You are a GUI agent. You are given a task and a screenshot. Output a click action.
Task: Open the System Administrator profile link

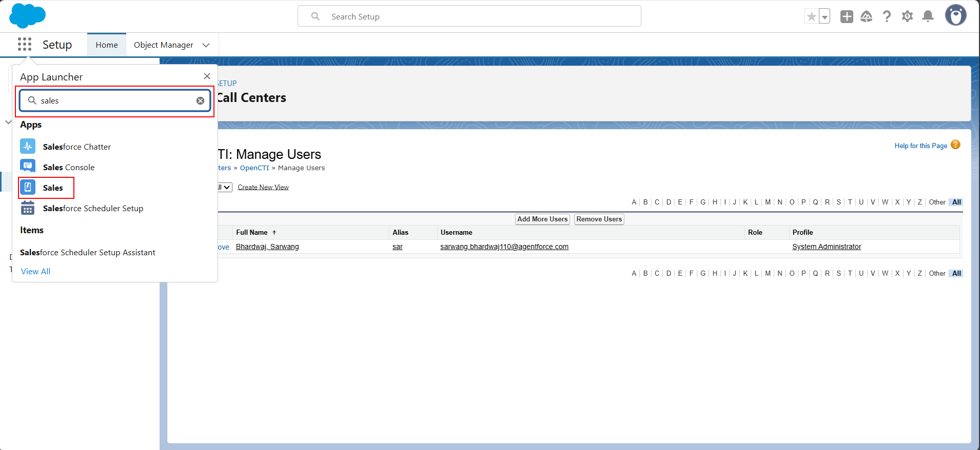tap(827, 247)
